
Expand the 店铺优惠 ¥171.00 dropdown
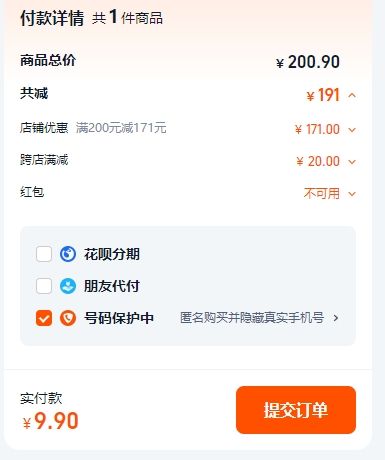click(x=352, y=130)
